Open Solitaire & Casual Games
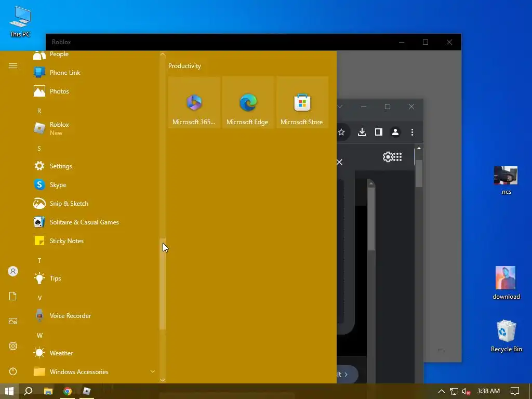 pyautogui.click(x=96, y=222)
